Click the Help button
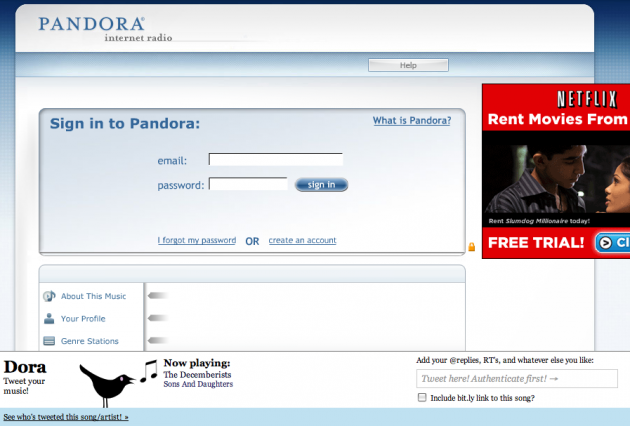630x426 pixels. click(408, 65)
